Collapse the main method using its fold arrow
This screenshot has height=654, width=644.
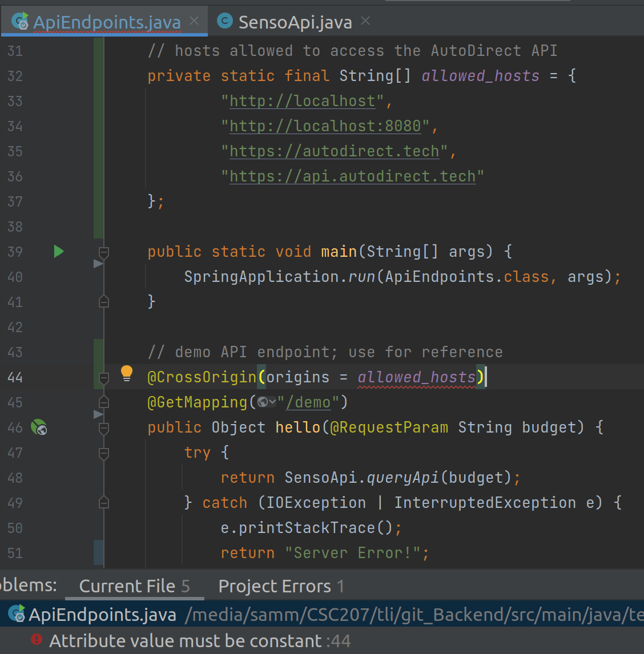(x=103, y=252)
